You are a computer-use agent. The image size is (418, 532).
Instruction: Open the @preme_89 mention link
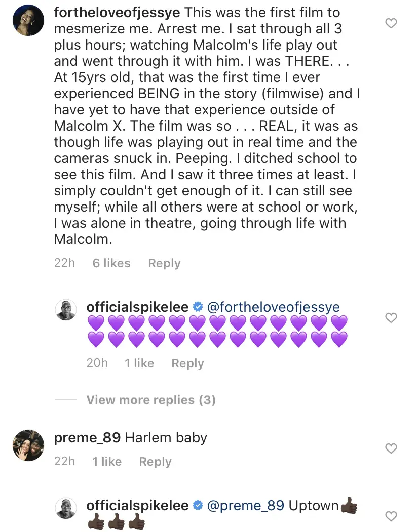click(245, 506)
